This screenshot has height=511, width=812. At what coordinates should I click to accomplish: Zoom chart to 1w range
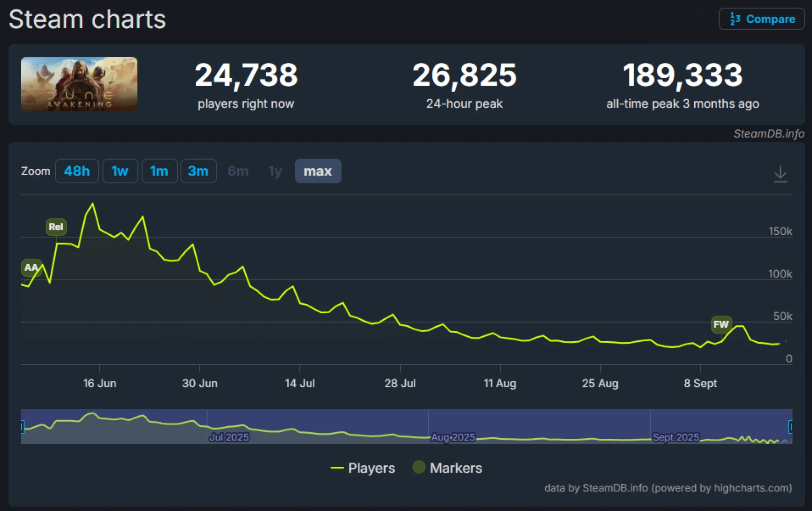coord(120,171)
